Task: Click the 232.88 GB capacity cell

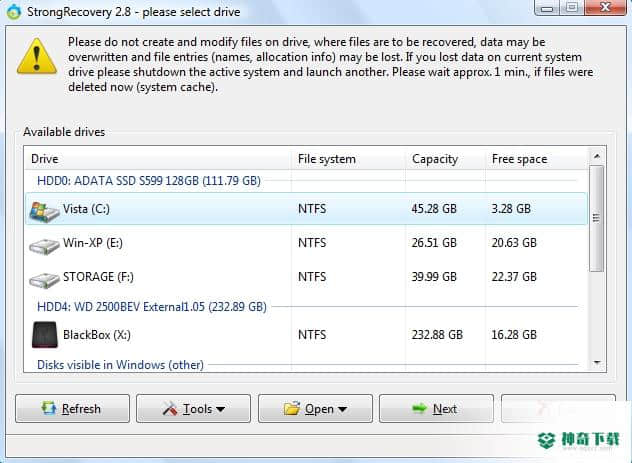Action: click(x=437, y=334)
